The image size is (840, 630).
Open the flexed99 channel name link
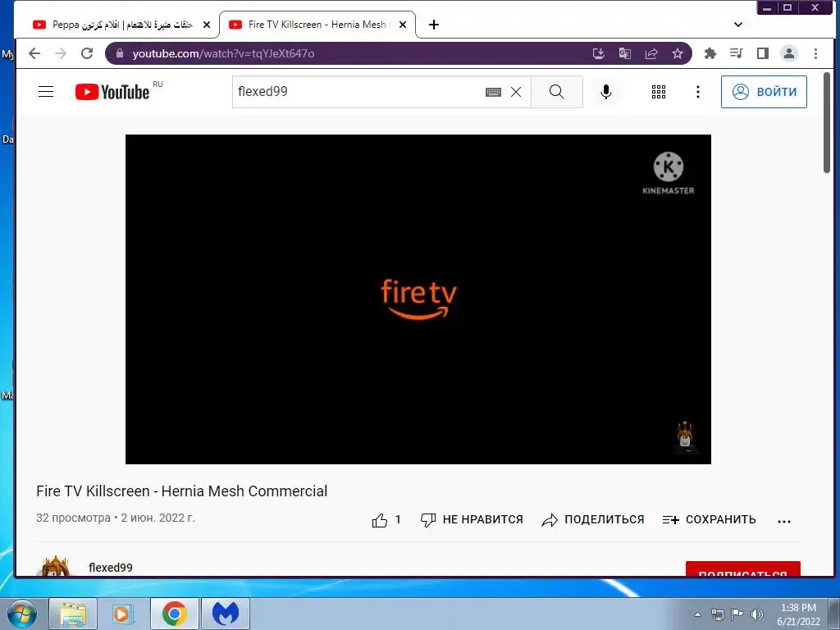[111, 568]
